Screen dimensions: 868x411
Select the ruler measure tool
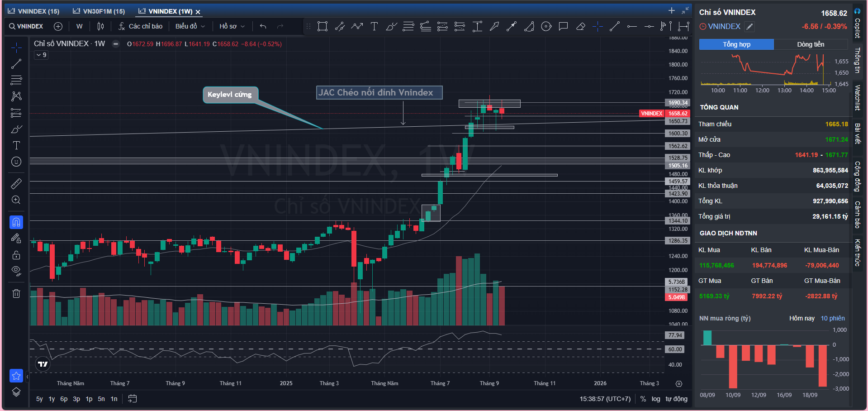point(16,184)
